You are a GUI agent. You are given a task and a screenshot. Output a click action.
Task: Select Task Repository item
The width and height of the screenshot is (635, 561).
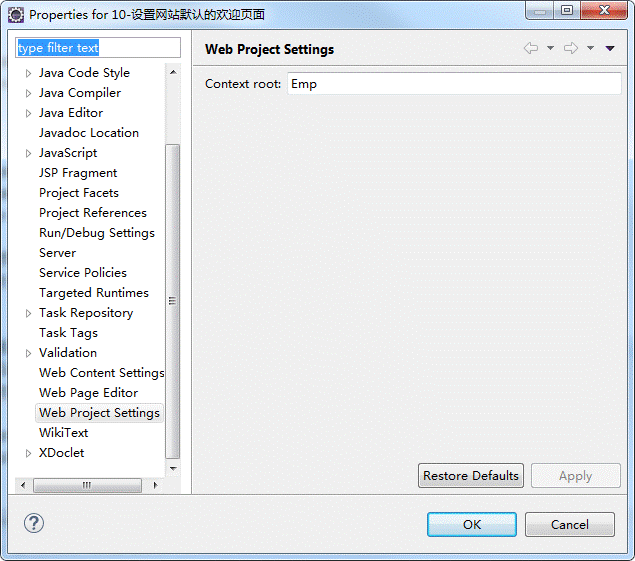pyautogui.click(x=86, y=313)
